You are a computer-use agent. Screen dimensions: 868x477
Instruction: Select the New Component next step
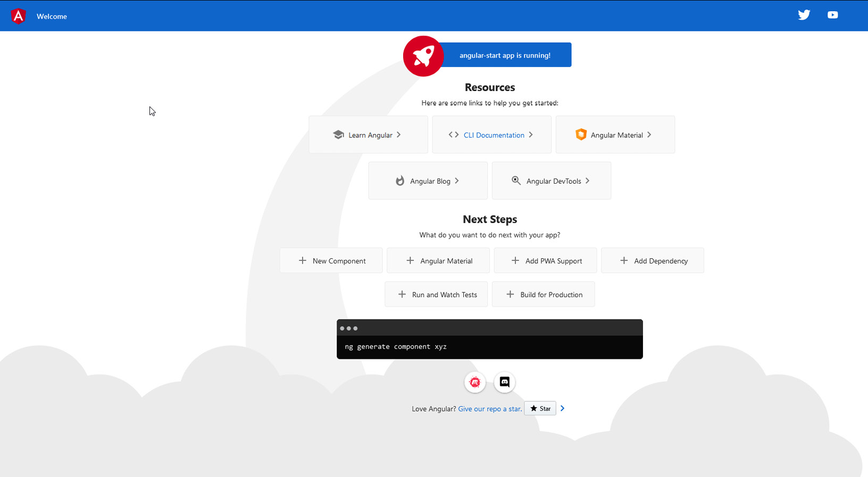(x=331, y=260)
